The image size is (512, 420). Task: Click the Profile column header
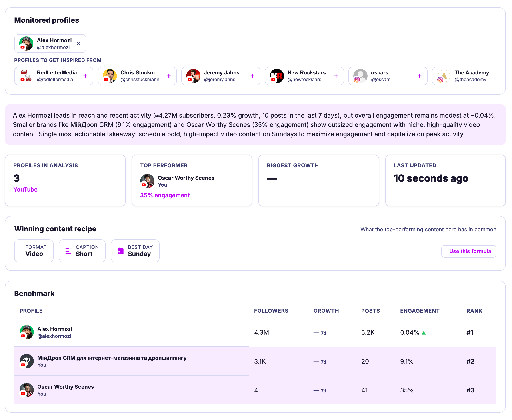[31, 311]
